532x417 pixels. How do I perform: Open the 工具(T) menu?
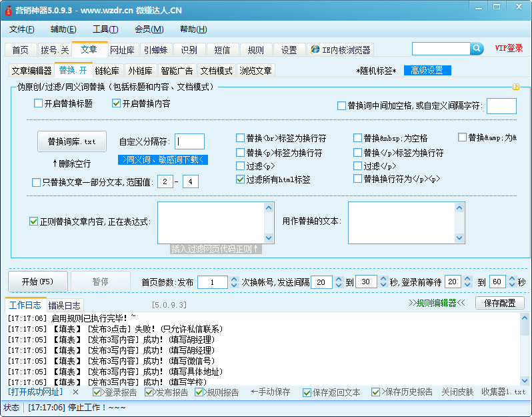[105, 29]
